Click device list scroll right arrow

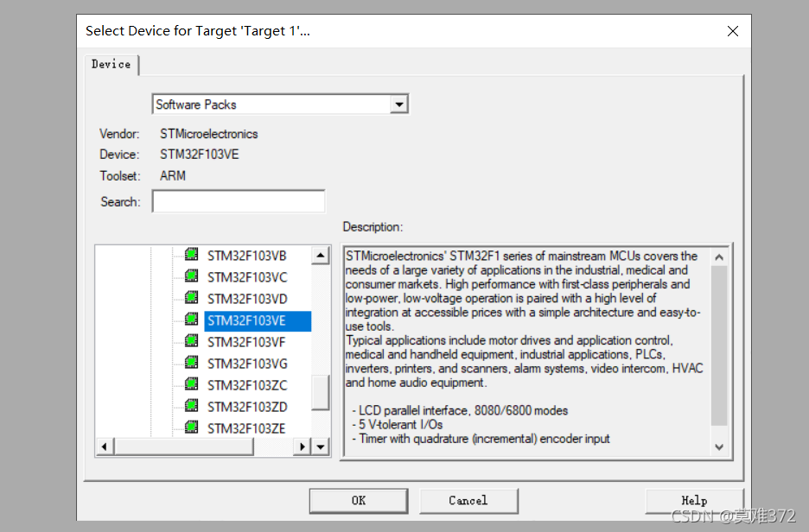pos(303,446)
